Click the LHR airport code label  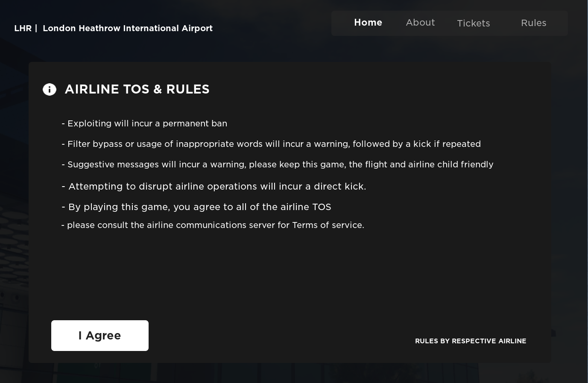(23, 28)
